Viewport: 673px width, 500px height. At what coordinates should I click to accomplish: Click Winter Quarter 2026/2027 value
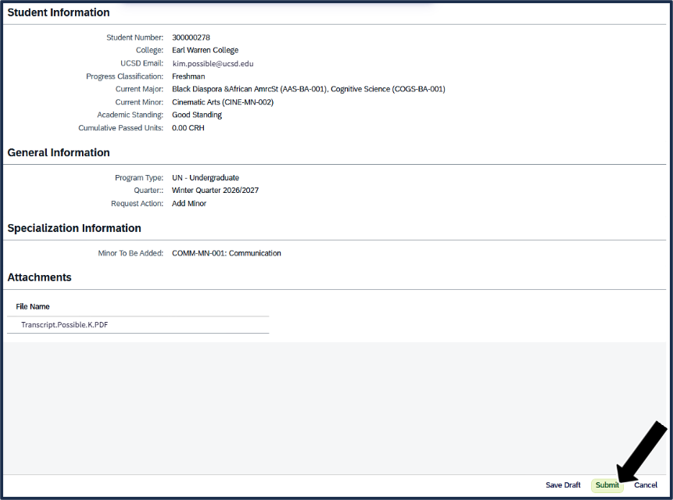215,190
